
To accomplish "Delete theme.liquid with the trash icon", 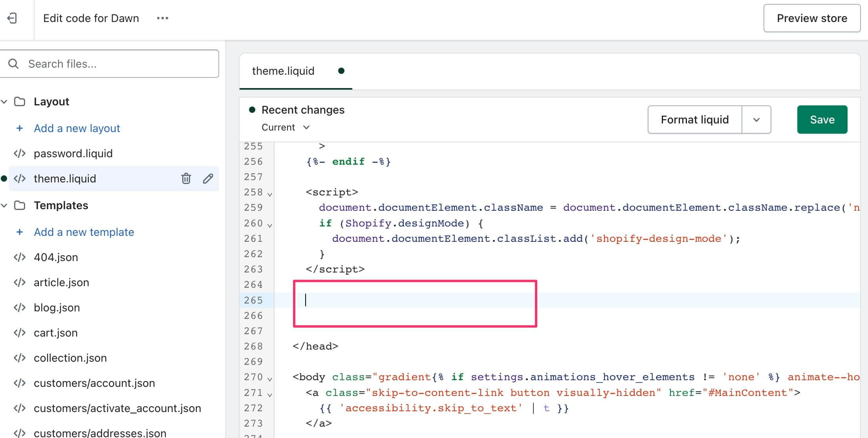I will [x=186, y=179].
